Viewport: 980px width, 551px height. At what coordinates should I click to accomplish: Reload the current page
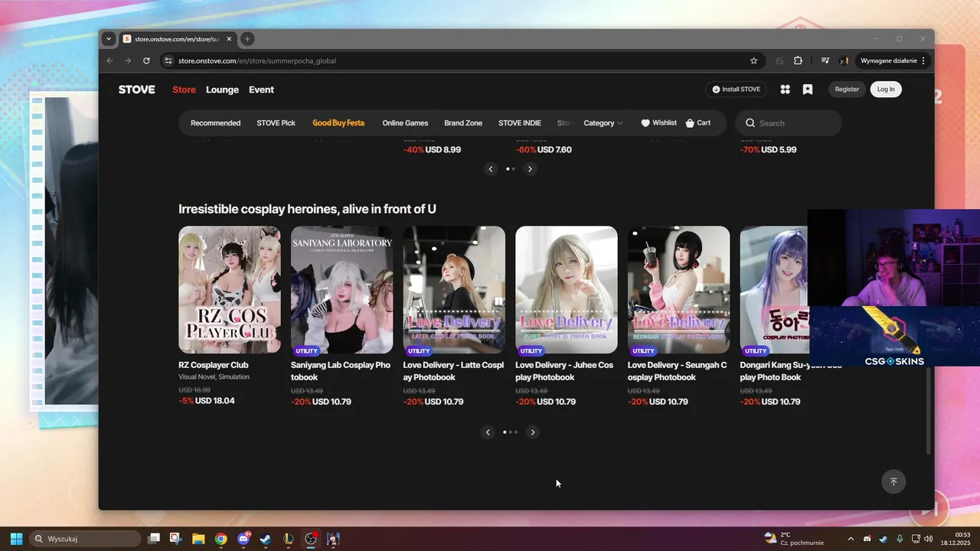(146, 60)
